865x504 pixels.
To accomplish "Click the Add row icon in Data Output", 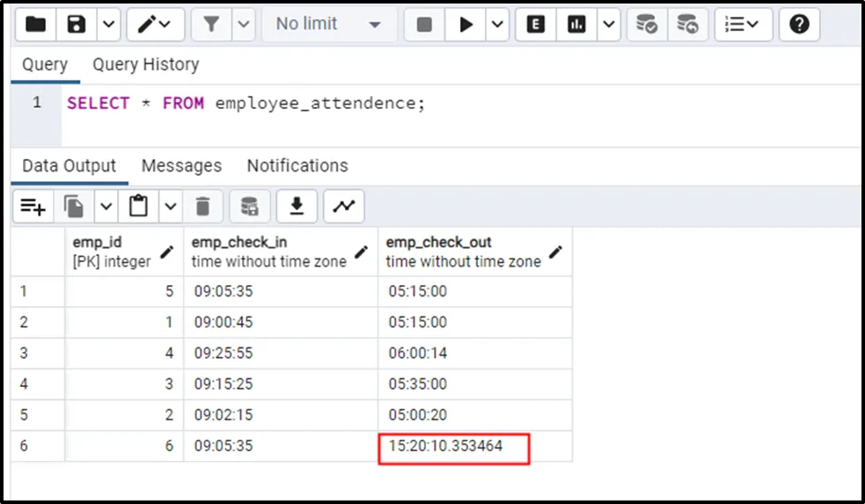I will point(33,207).
